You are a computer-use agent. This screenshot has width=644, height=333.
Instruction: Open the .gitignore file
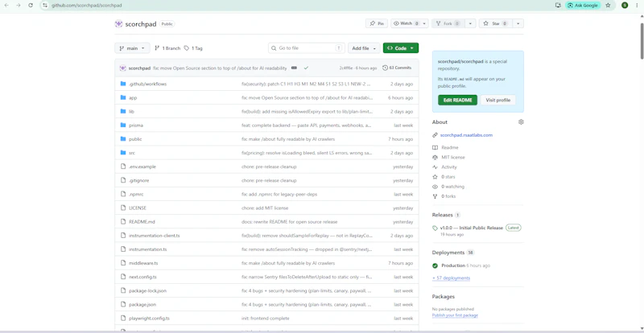138,180
